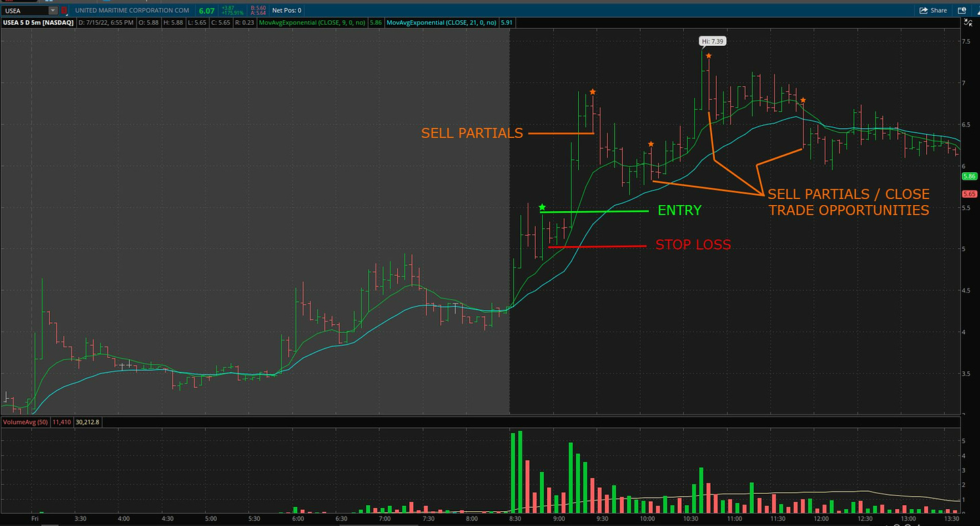The image size is (980, 526).
Task: Open the alert window icon next to Share
Action: (x=962, y=10)
